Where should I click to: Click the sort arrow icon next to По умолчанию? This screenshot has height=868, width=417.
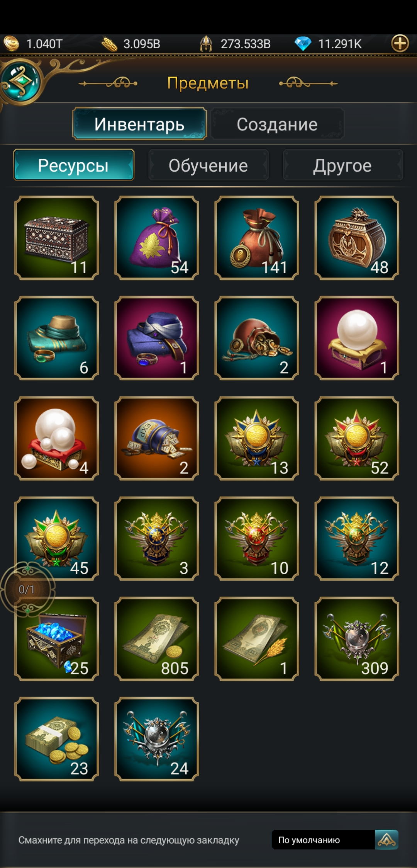pos(387,839)
